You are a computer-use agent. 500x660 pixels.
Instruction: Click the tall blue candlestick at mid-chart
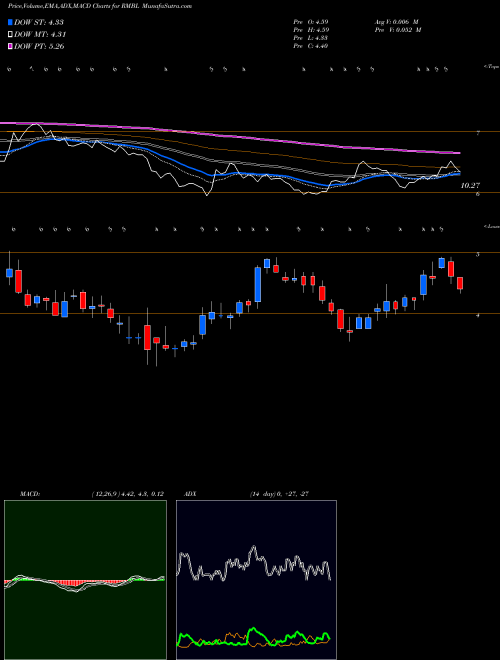tap(258, 284)
